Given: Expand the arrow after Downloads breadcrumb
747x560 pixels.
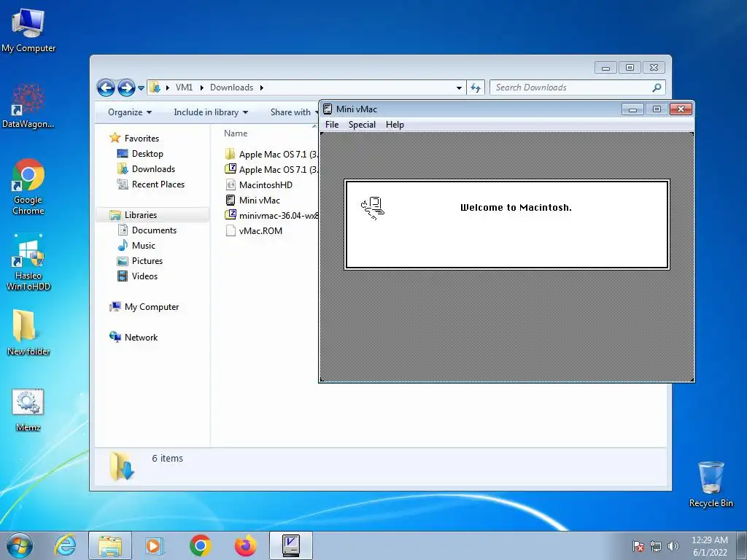Looking at the screenshot, I should 262,87.
